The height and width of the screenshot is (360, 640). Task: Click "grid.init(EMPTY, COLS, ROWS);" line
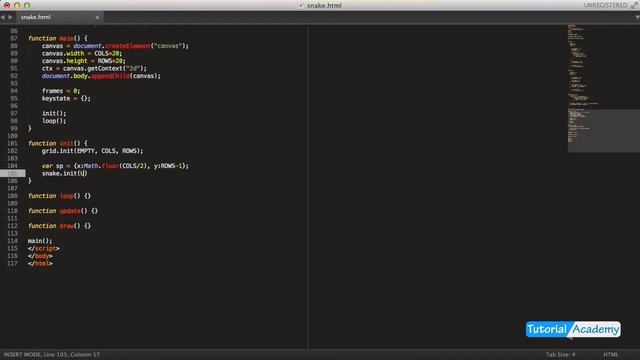click(92, 151)
